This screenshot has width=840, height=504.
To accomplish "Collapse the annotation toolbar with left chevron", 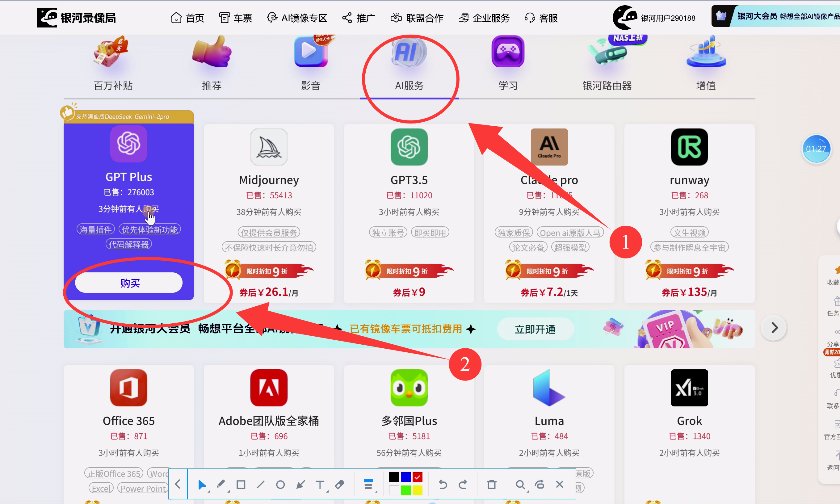I will [178, 484].
